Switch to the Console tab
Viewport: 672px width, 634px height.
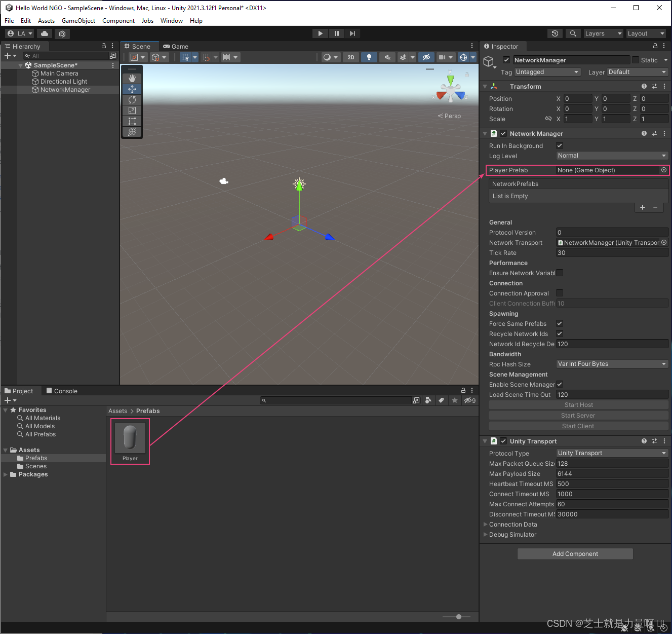[x=62, y=391]
